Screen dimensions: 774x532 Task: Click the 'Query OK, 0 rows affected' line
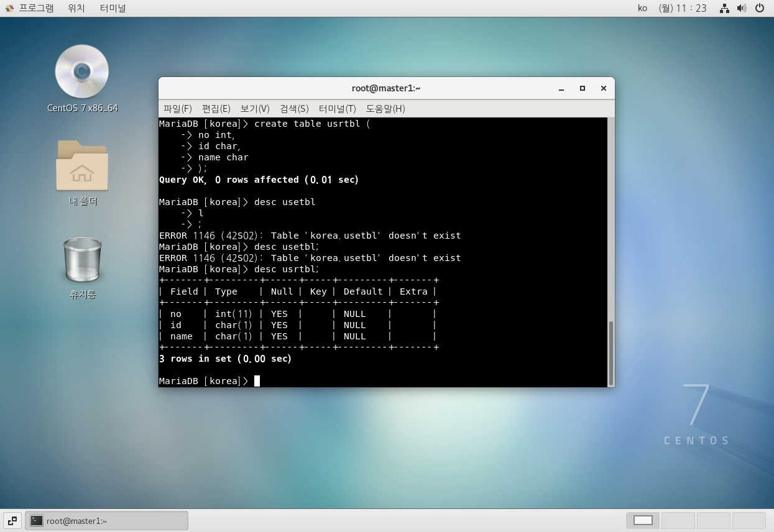[x=259, y=180]
